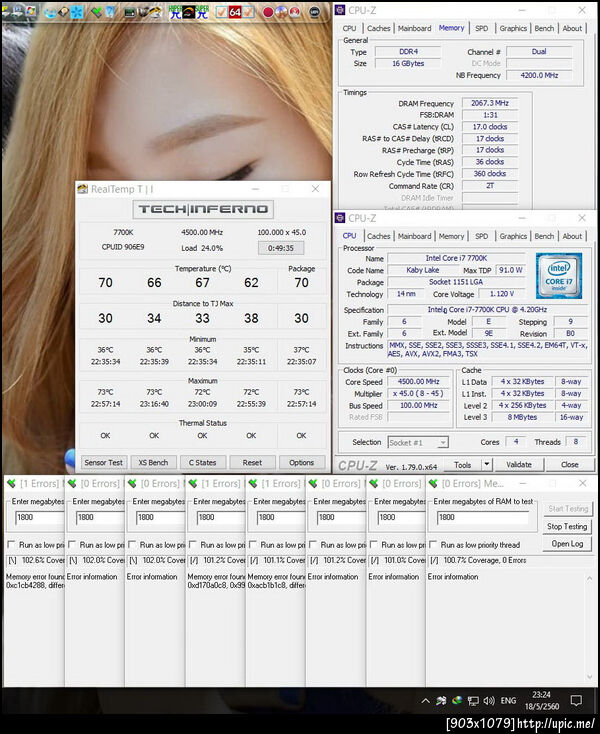
Task: Click Reset button in RealTemp
Action: tap(252, 462)
